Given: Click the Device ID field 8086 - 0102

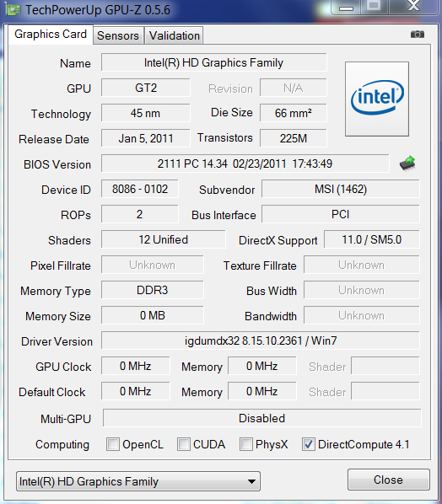Looking at the screenshot, I should point(140,189).
